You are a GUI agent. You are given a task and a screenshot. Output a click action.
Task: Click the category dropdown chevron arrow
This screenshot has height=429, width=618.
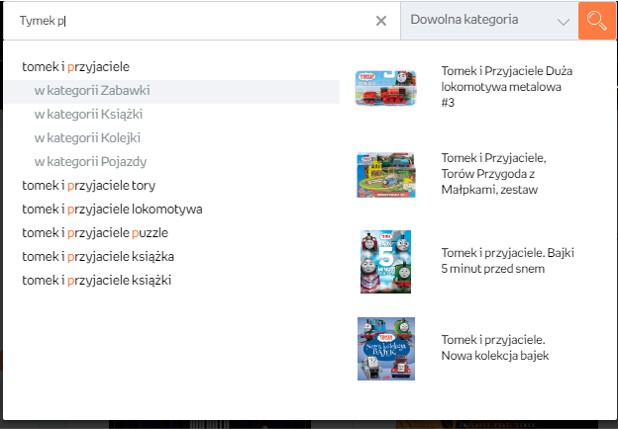[562, 21]
